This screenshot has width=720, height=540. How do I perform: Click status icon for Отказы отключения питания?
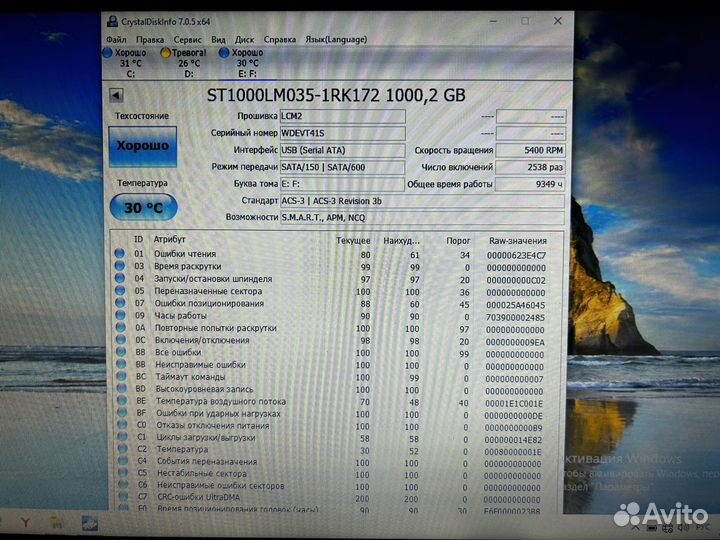pos(123,425)
